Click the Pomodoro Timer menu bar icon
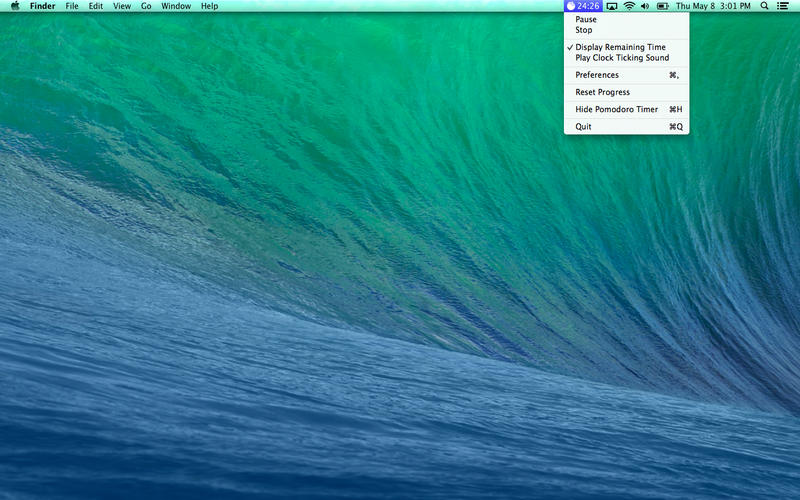Screen dimensions: 800x500 (583, 6)
